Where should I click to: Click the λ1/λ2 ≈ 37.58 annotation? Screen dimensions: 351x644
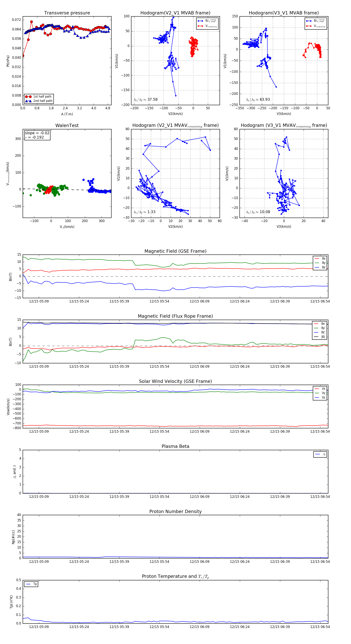pos(146,100)
